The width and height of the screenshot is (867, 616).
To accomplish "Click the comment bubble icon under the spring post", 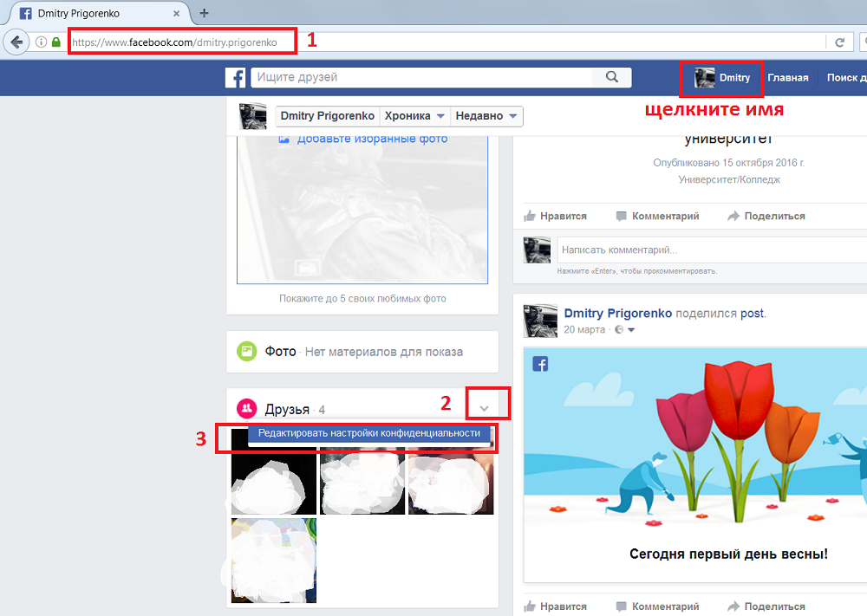I will coord(622,606).
